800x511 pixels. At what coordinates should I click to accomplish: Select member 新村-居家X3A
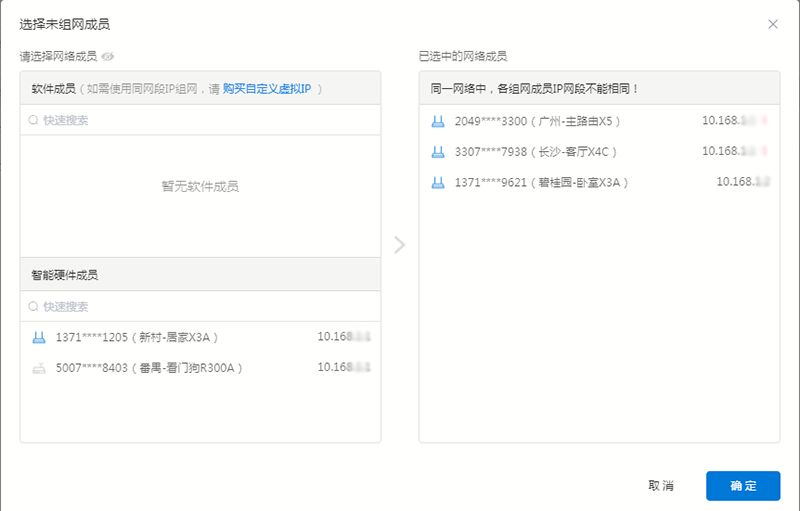click(201, 337)
